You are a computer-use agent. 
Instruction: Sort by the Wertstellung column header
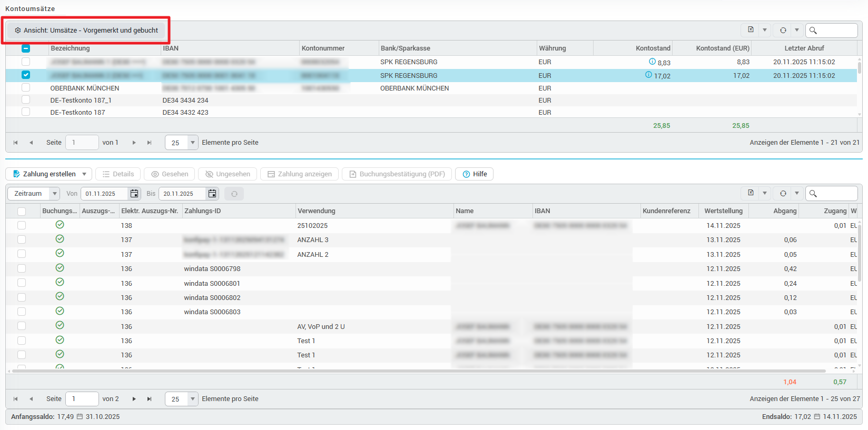pos(723,211)
